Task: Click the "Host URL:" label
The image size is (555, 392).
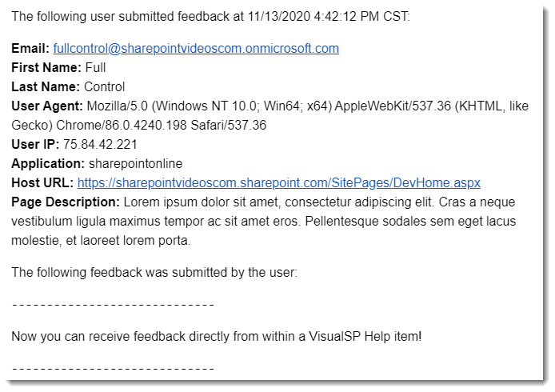Action: click(42, 182)
